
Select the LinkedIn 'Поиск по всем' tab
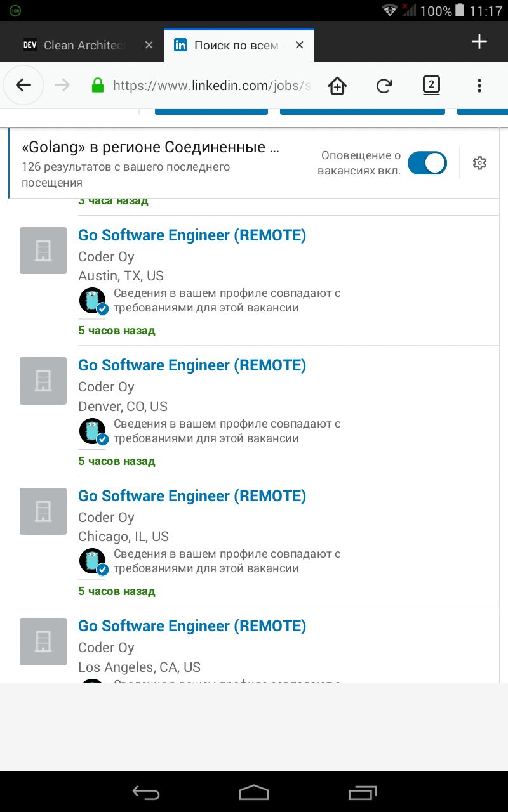[x=239, y=45]
